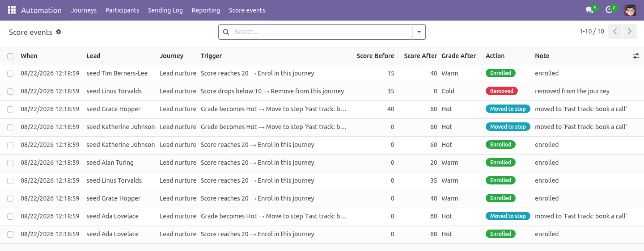644x251 pixels.
Task: Click the Cold grade cell
Action: point(448,91)
